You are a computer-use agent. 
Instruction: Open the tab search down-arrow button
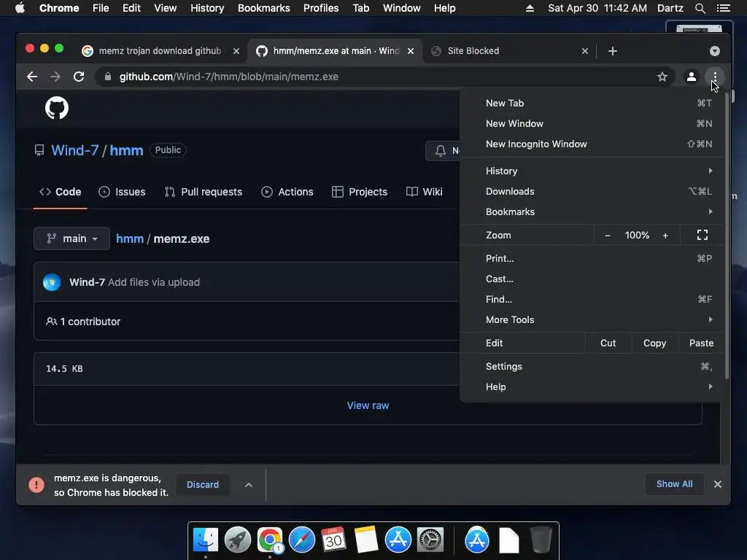coord(715,51)
